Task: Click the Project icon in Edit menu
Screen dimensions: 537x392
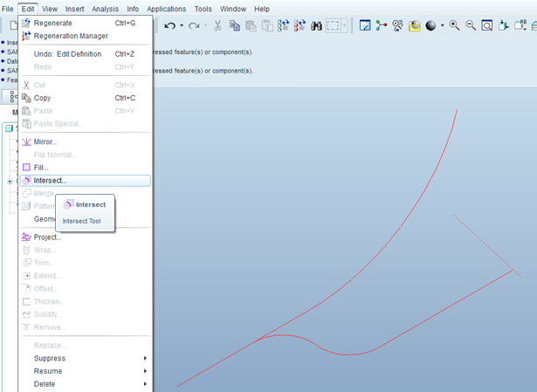Action: point(26,237)
